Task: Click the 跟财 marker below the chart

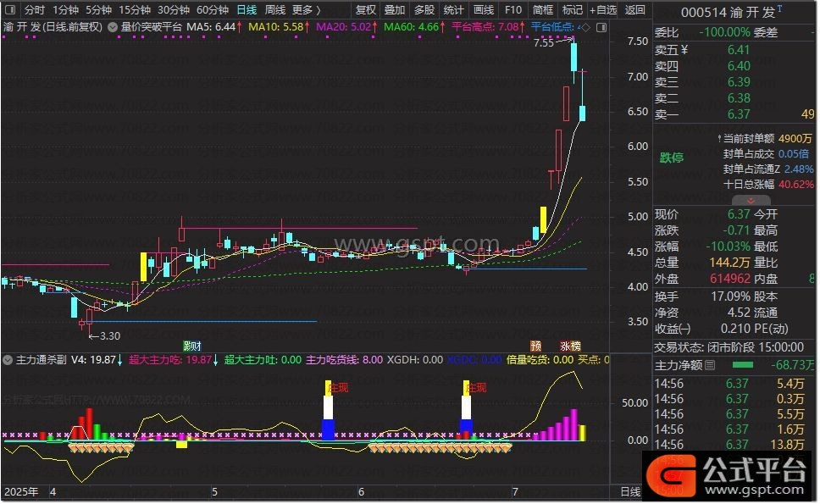Action: coord(192,346)
